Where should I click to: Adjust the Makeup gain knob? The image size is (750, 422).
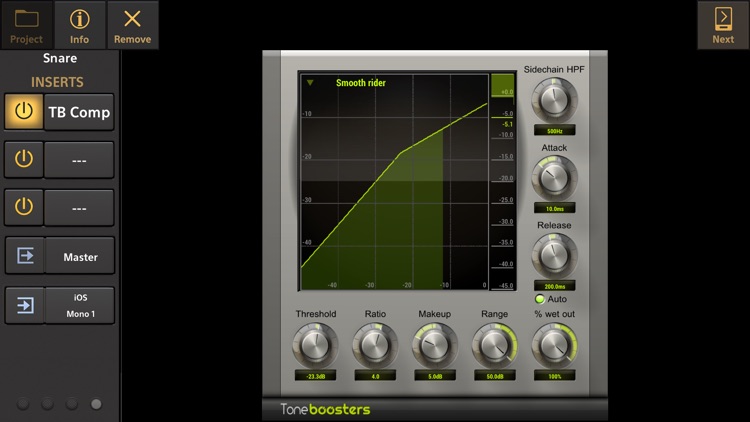coord(435,345)
